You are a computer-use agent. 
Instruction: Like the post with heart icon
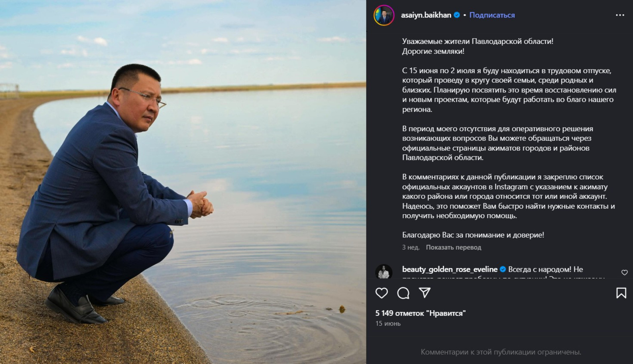[x=381, y=293]
